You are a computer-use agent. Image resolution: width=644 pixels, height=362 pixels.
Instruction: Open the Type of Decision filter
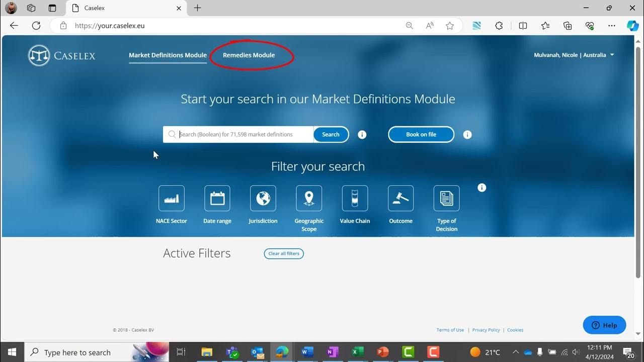[x=447, y=198]
